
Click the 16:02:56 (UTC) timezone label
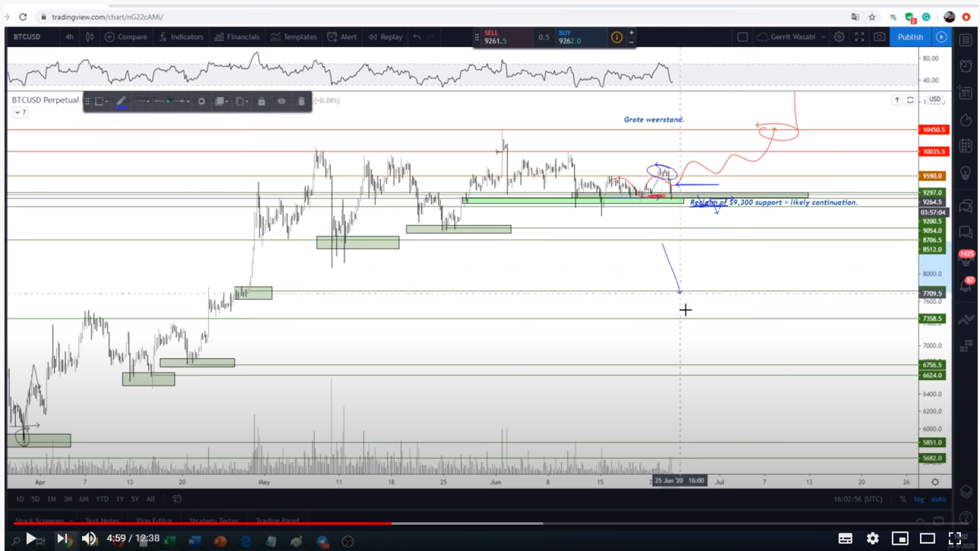[858, 499]
